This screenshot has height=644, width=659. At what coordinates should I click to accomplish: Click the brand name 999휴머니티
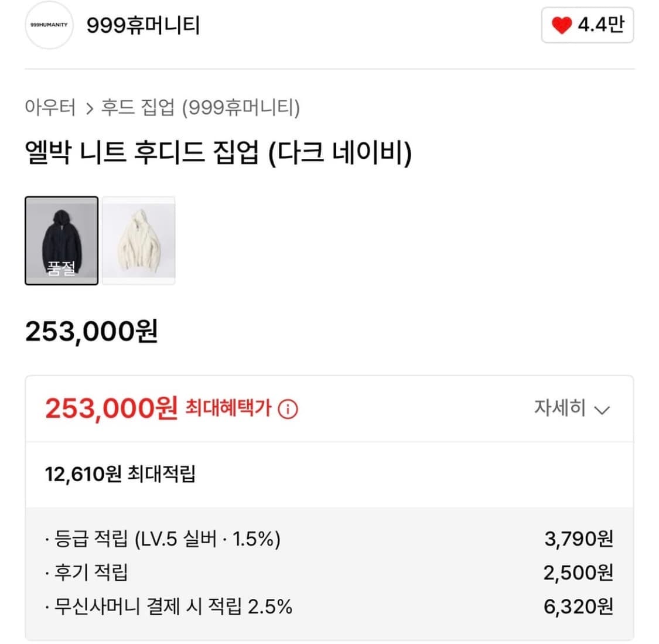(142, 26)
